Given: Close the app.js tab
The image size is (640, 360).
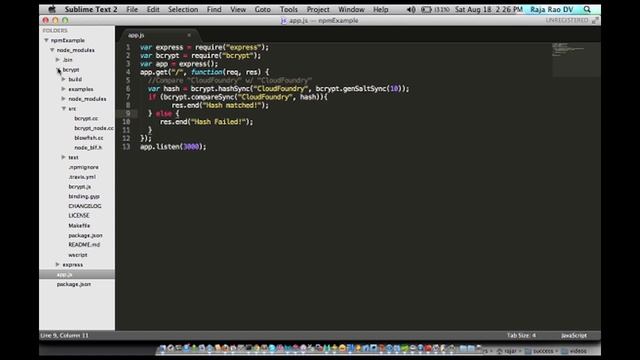Looking at the screenshot, I should 189,36.
